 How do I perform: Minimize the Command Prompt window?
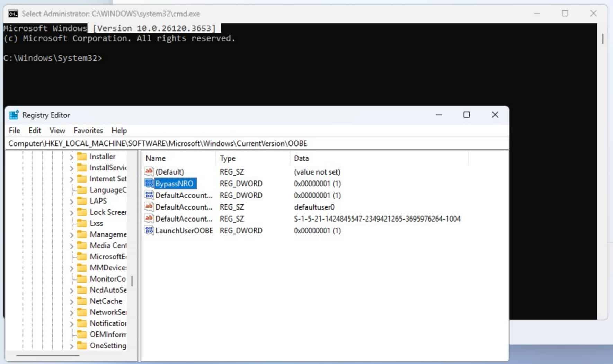(x=537, y=14)
